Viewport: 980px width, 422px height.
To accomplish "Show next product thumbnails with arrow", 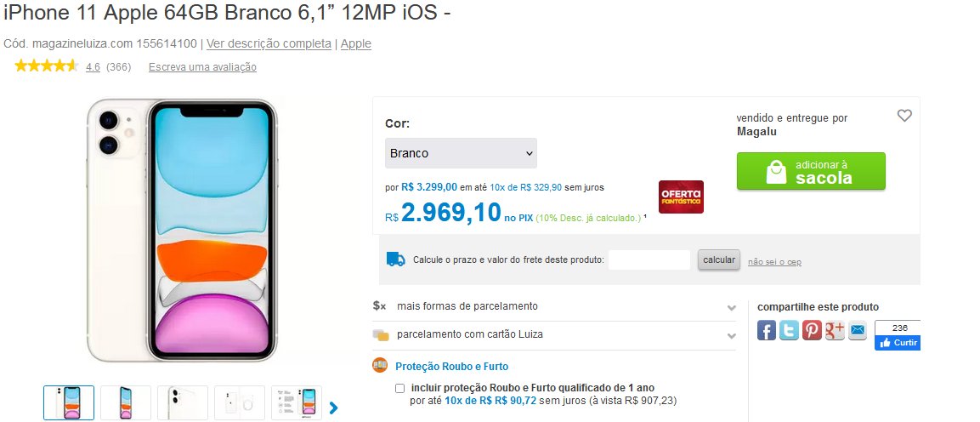I will 333,408.
